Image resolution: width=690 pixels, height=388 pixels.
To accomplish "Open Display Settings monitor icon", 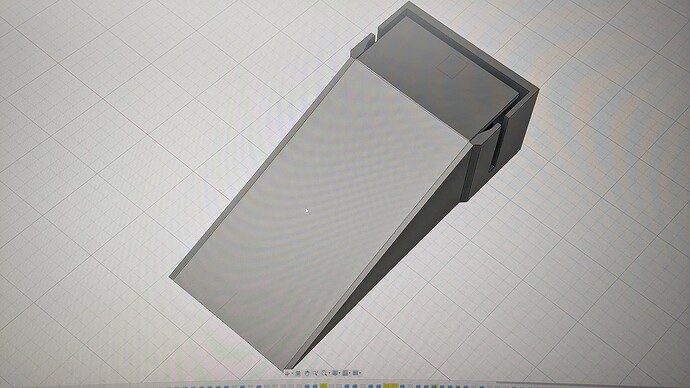I will [x=335, y=373].
